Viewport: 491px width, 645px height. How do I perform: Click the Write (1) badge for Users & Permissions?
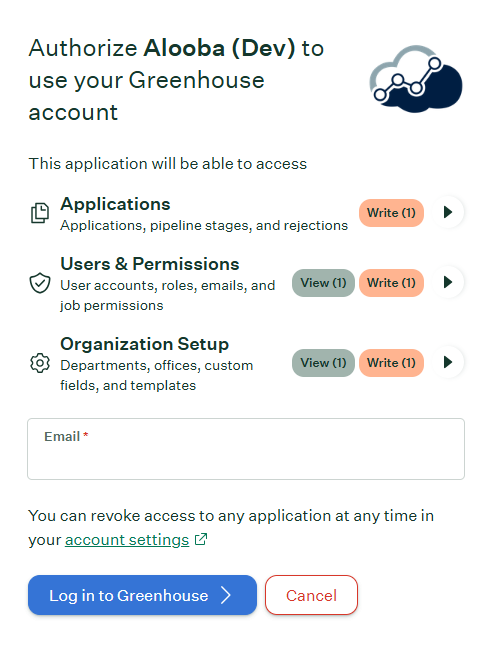[391, 283]
